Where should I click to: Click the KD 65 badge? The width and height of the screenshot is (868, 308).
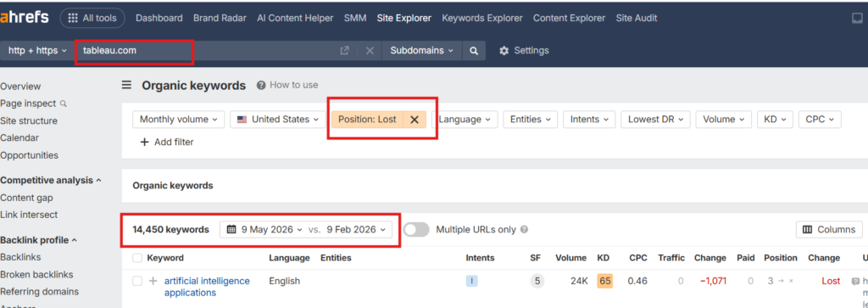click(x=605, y=281)
